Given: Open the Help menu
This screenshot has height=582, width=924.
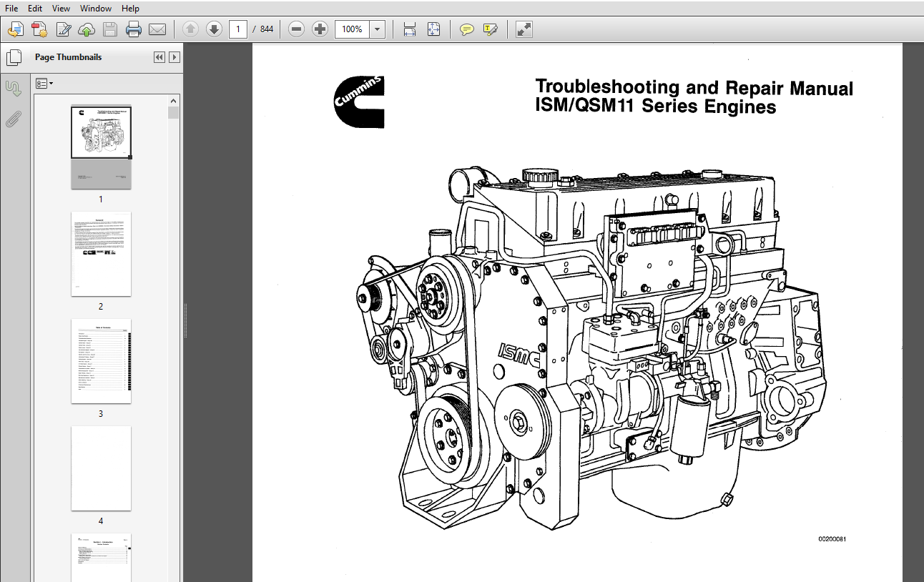Looking at the screenshot, I should coord(130,9).
